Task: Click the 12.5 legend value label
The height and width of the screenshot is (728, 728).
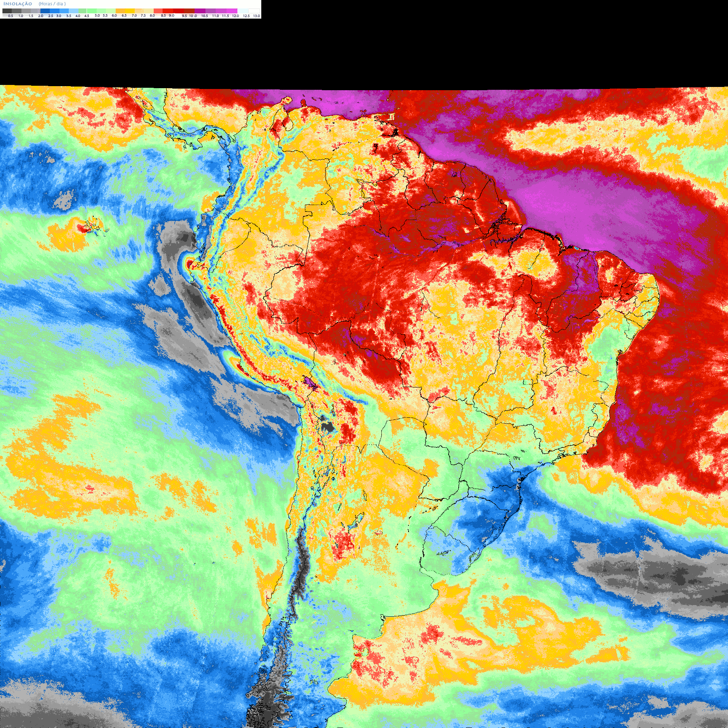Action: (246, 16)
